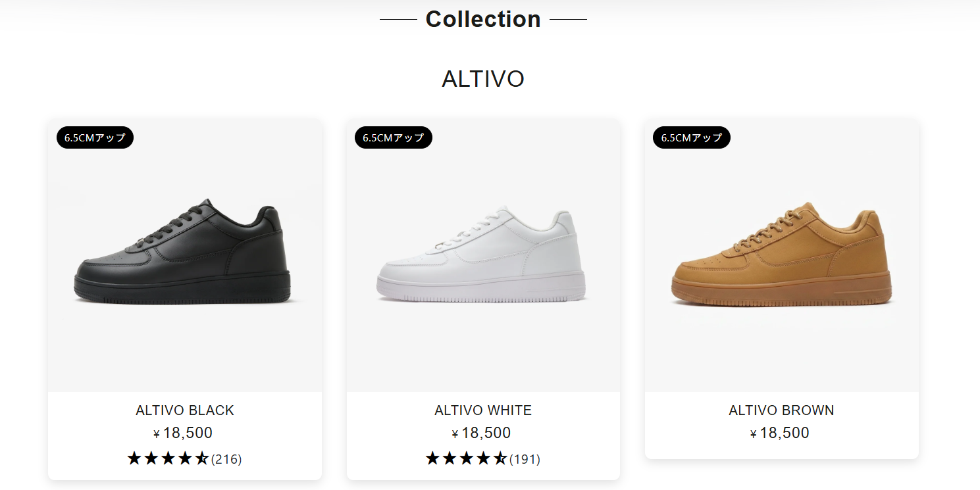Click the half star of ALTIVO WHITE rating
Screen dimensions: 980x490
point(501,458)
